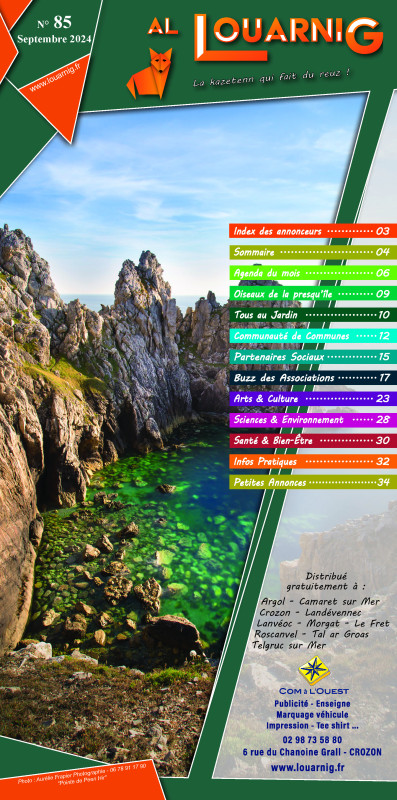Select the Index des annonceurs entry
This screenshot has height=800, width=397.
click(313, 231)
